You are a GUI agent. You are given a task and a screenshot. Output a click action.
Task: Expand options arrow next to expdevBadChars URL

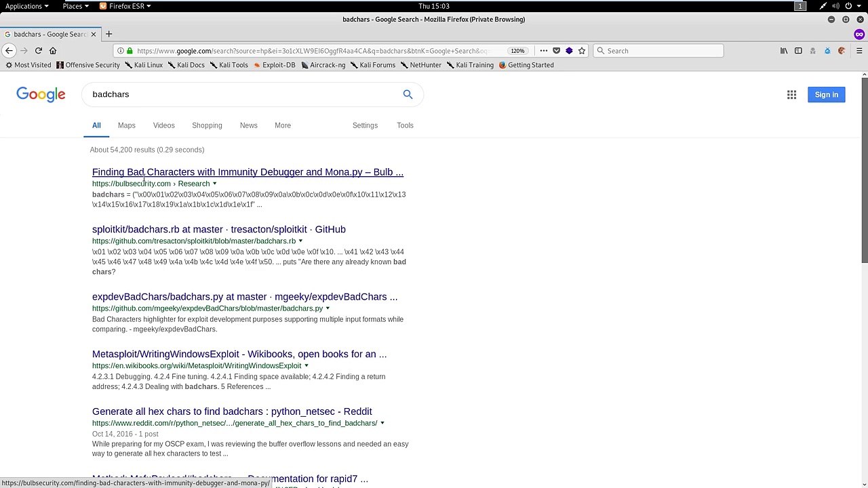(x=328, y=308)
